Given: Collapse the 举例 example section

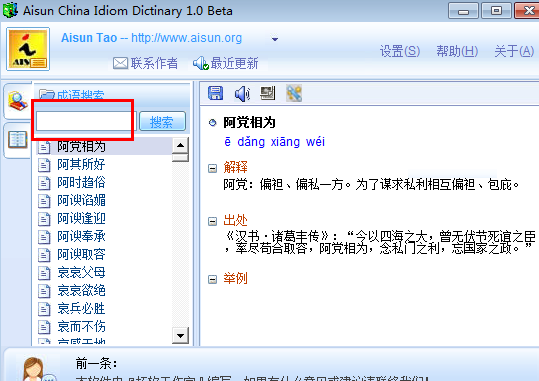Looking at the screenshot, I should (x=213, y=279).
